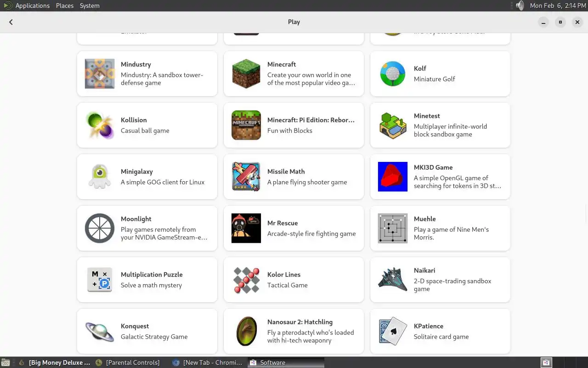Image resolution: width=588 pixels, height=368 pixels.
Task: Click 'A plane flying shooter game' text
Action: click(307, 182)
